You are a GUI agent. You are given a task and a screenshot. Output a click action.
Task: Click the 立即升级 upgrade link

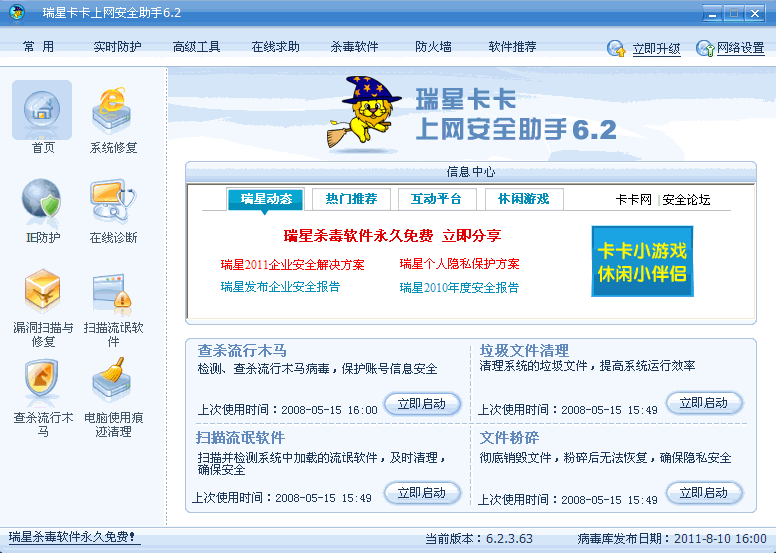(x=655, y=48)
